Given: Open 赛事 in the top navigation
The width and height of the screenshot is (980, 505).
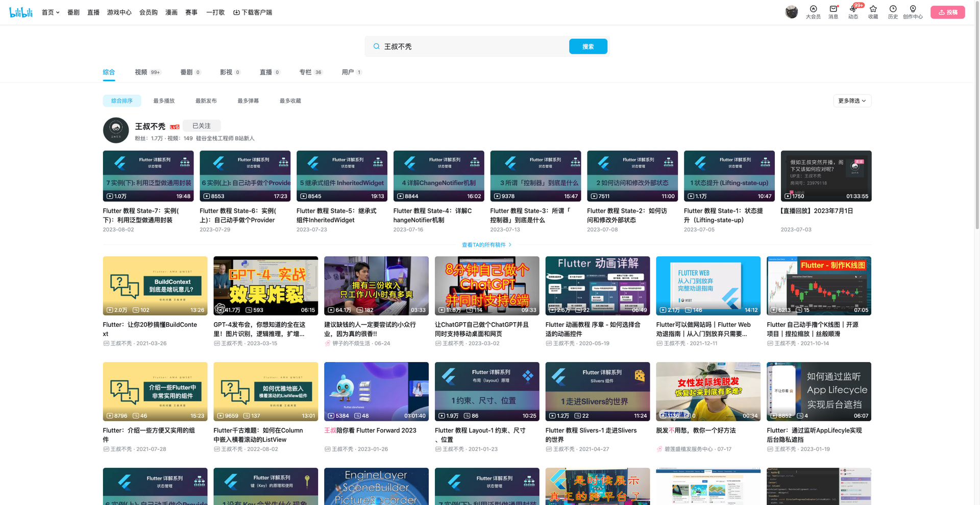Looking at the screenshot, I should (x=191, y=12).
